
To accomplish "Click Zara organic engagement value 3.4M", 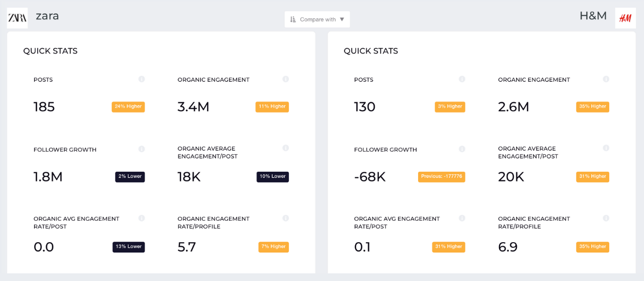I will point(194,107).
